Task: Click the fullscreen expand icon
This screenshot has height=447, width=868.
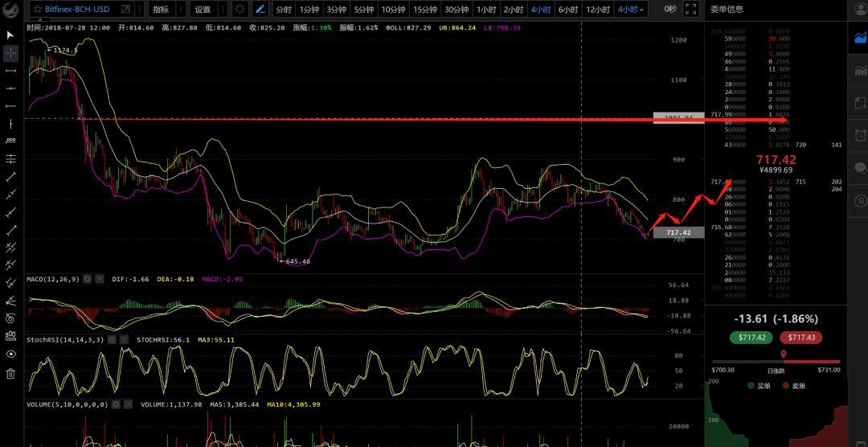Action: (x=691, y=10)
